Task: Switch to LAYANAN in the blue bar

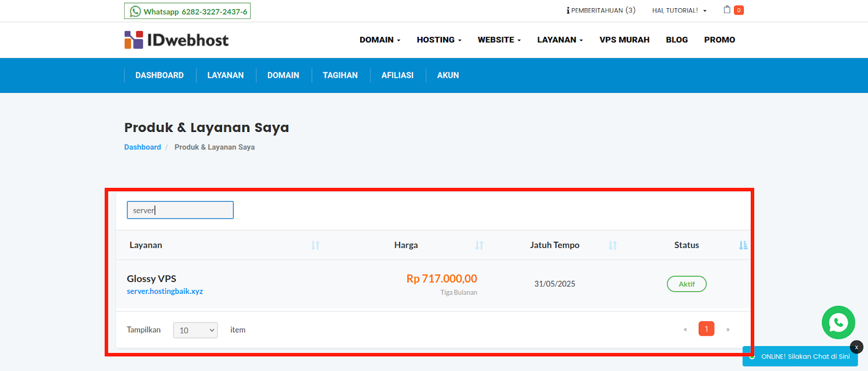Action: tap(225, 76)
